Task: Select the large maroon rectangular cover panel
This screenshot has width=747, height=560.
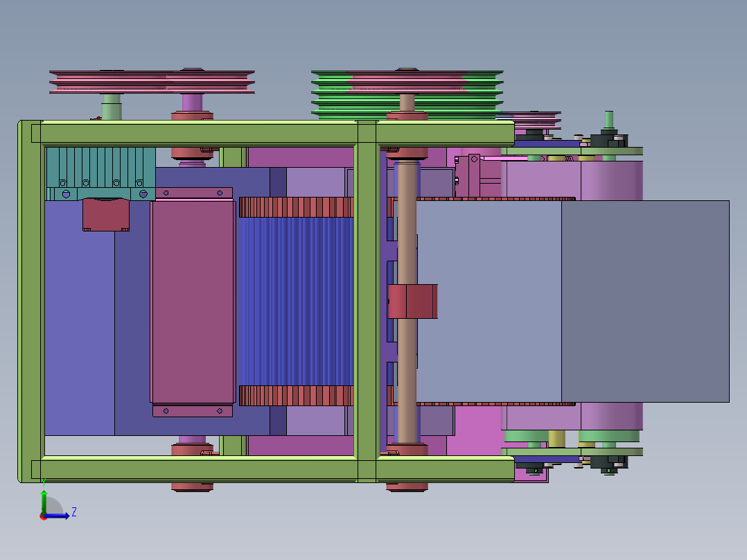Action: pos(193,301)
